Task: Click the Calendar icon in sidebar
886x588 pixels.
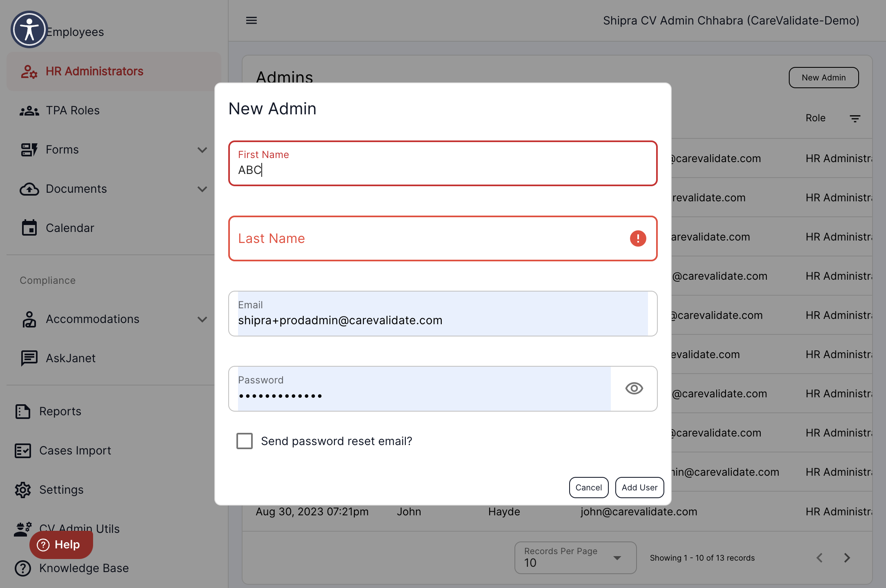Action: (29, 228)
